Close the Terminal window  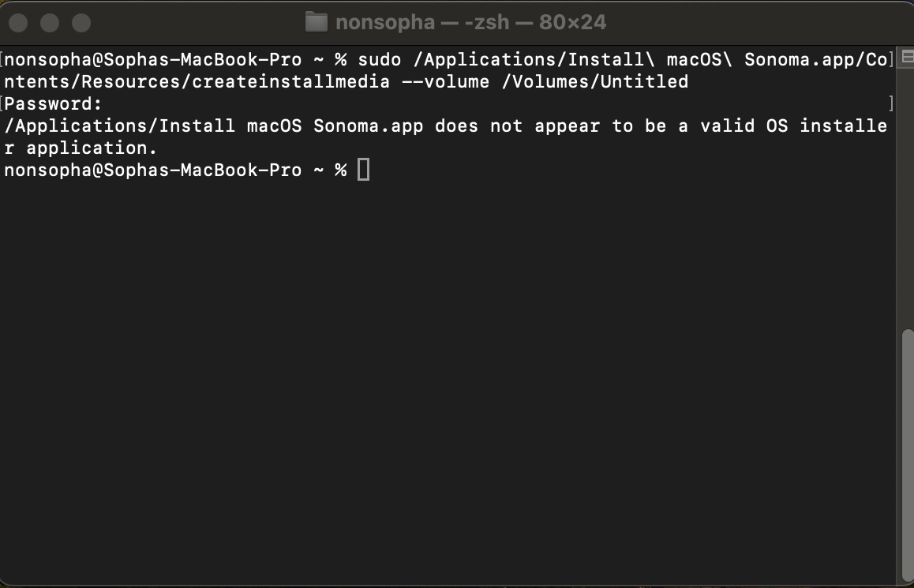pyautogui.click(x=19, y=23)
